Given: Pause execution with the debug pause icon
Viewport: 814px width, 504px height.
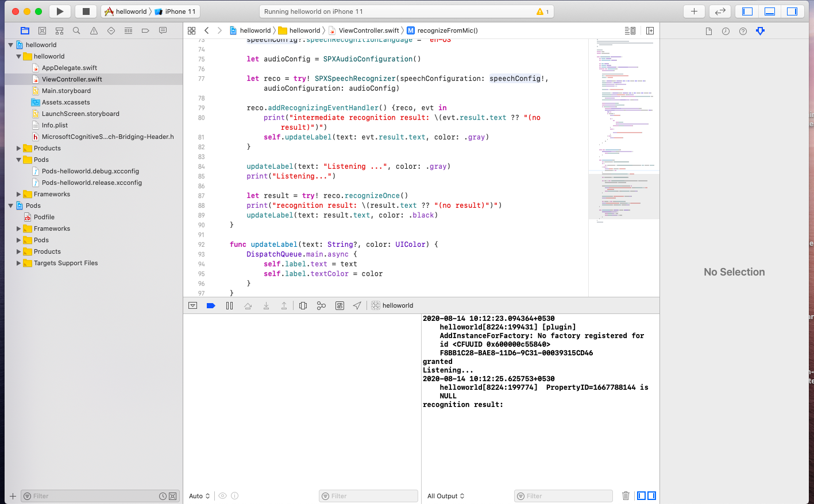Looking at the screenshot, I should tap(229, 305).
